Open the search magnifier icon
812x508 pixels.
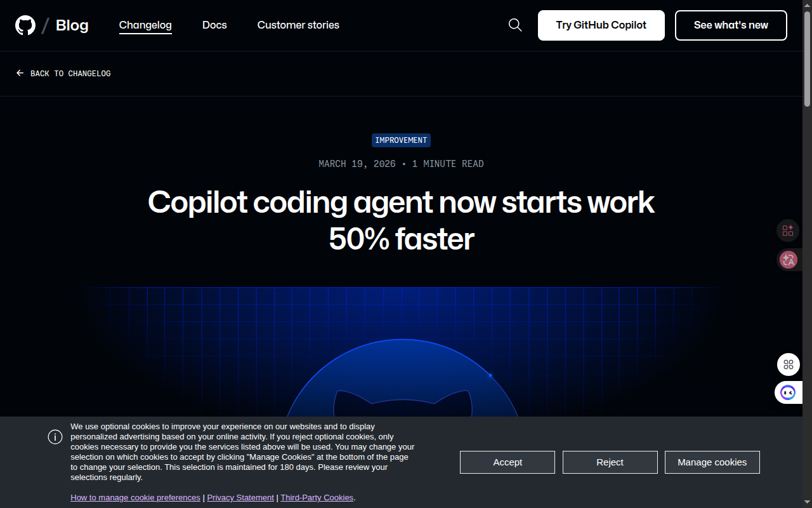click(515, 25)
